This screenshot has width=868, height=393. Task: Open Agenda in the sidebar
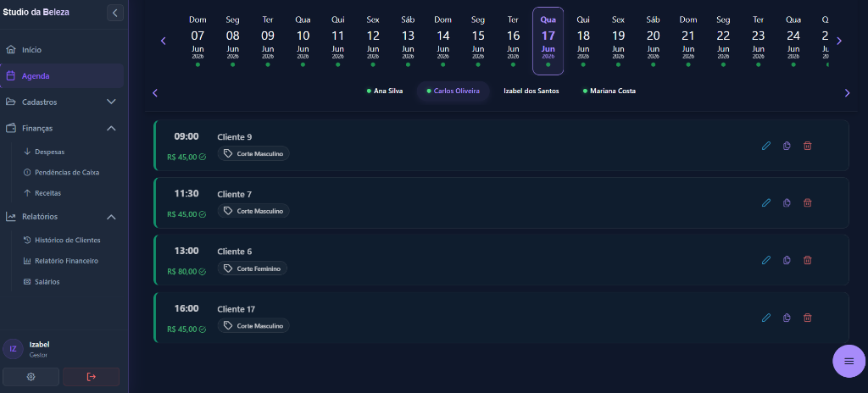coord(61,76)
